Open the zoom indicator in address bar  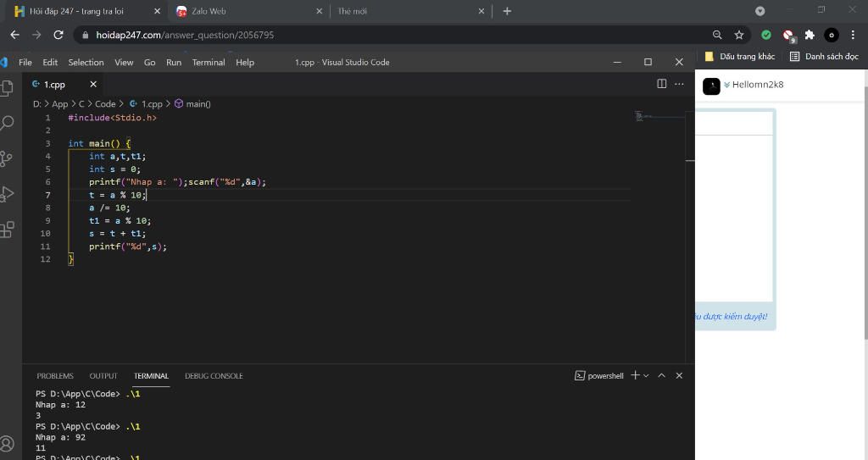point(717,35)
